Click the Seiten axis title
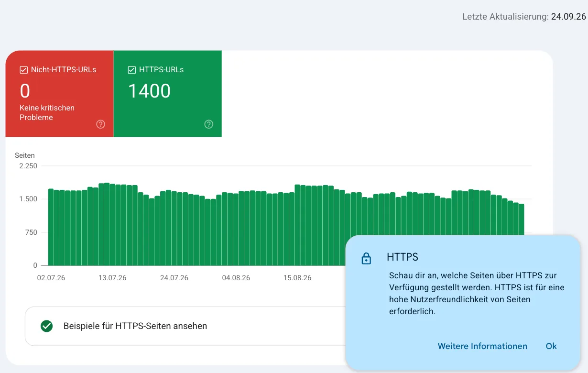 25,155
